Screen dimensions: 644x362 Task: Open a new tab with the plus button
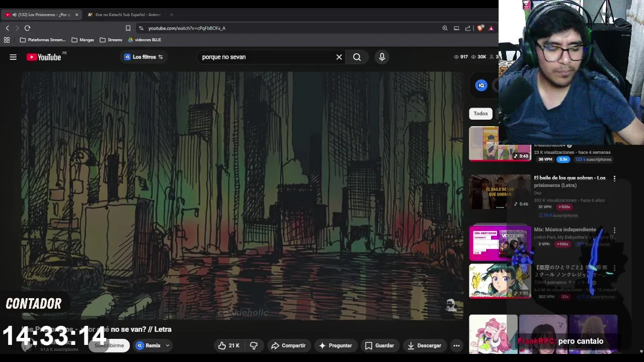point(172,15)
